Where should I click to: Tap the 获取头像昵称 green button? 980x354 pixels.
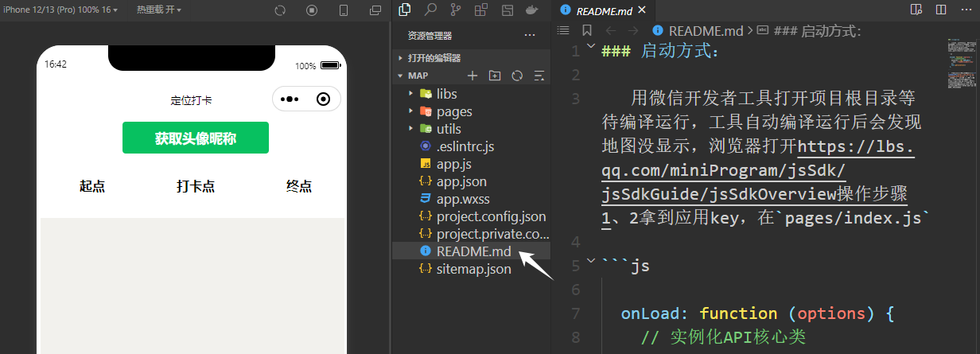point(195,138)
